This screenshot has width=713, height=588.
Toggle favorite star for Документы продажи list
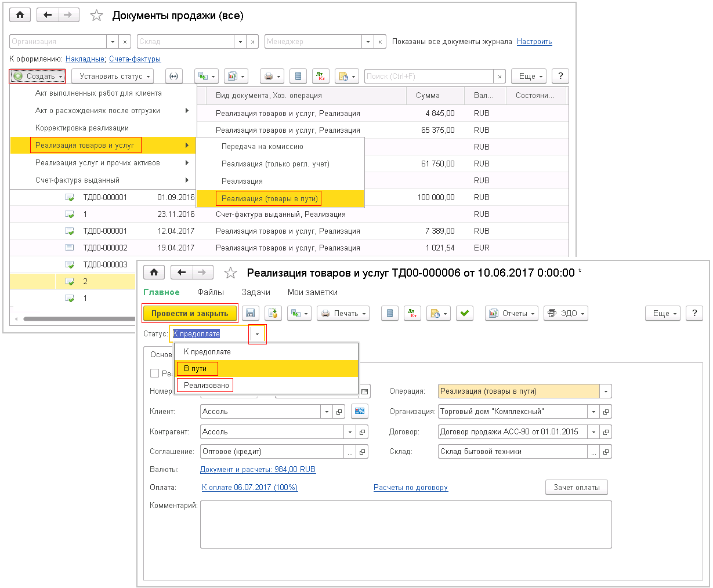tap(96, 16)
